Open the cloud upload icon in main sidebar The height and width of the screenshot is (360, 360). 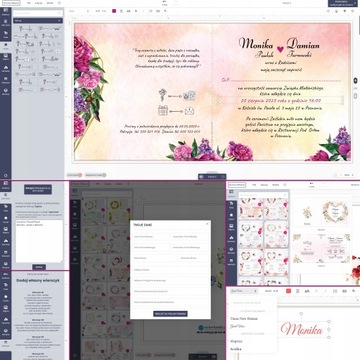5,68
